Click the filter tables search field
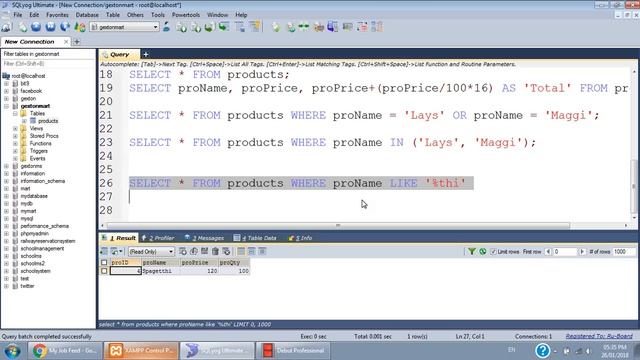Screen dimensions: 640x360 (48, 64)
